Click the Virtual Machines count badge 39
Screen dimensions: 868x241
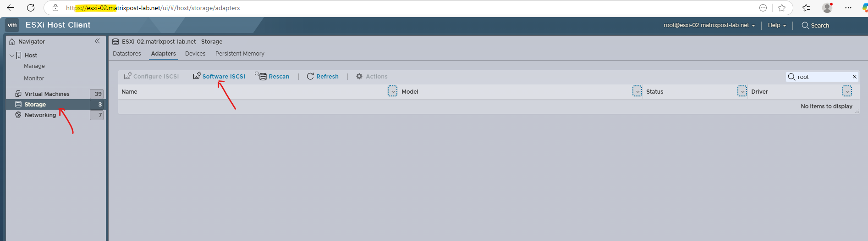97,94
